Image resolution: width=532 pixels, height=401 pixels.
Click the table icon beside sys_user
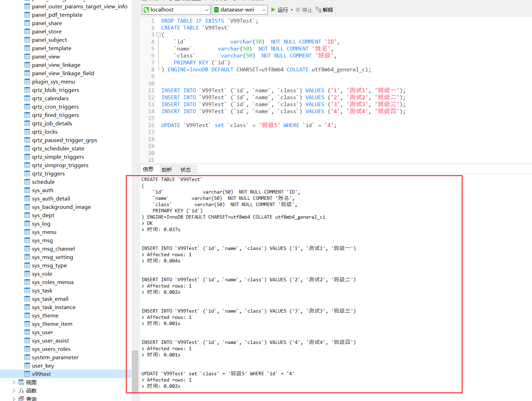[x=27, y=332]
